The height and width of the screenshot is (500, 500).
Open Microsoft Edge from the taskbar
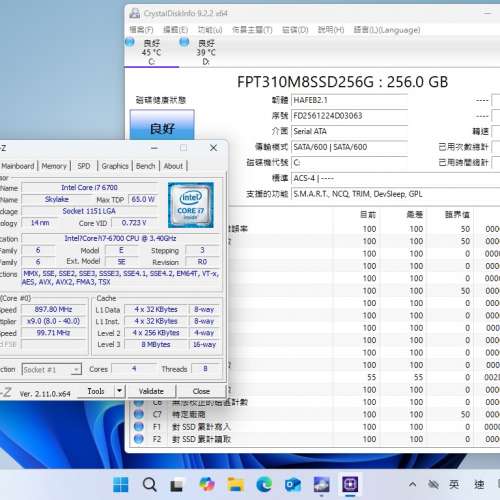pos(264,484)
